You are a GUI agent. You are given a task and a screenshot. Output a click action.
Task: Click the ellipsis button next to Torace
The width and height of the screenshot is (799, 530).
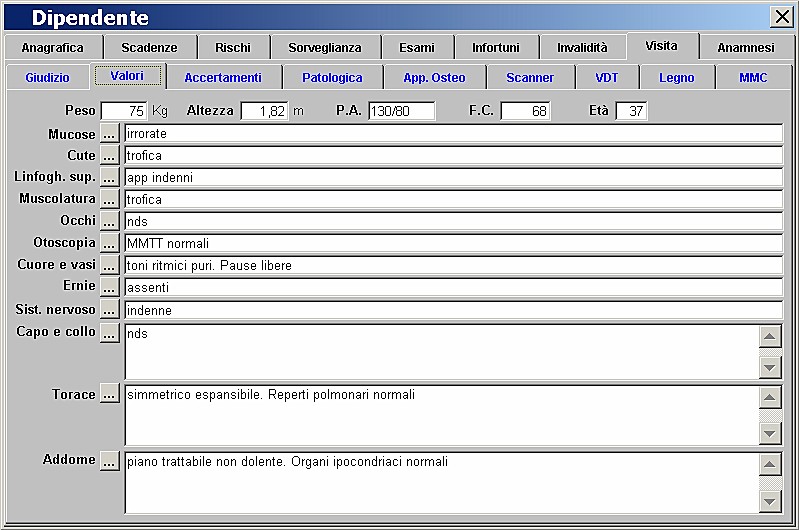click(x=110, y=395)
